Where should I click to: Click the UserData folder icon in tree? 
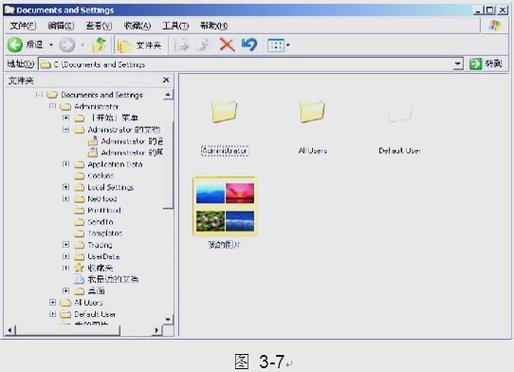(x=79, y=257)
